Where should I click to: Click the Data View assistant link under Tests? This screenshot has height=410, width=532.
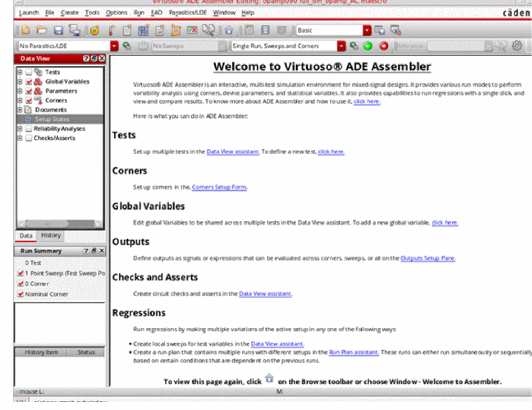tap(233, 151)
